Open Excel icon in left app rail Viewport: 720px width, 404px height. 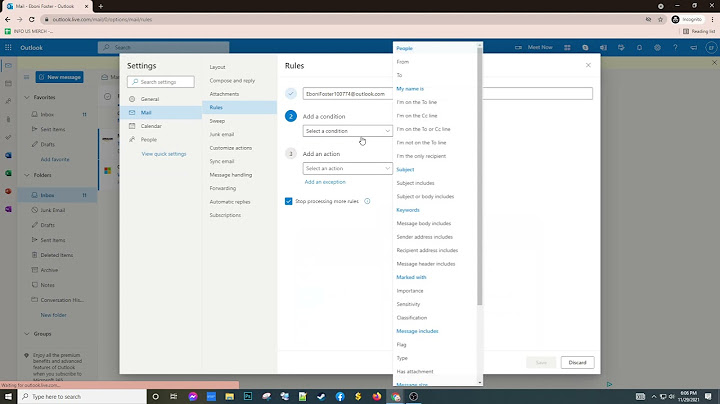8,173
